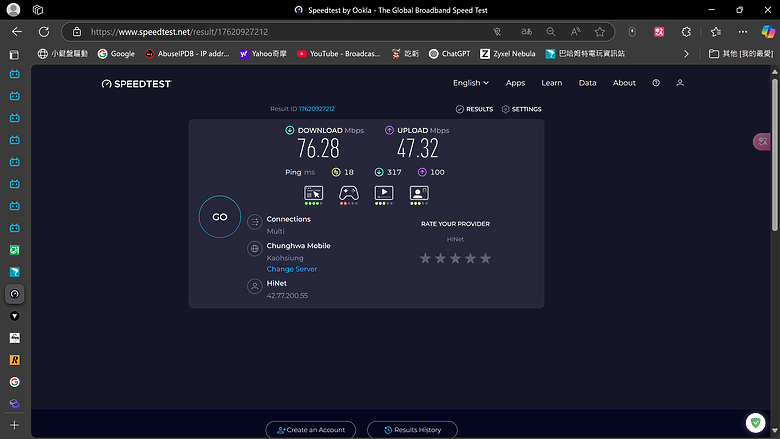Open Result ID 17620927212 link

pyautogui.click(x=316, y=109)
